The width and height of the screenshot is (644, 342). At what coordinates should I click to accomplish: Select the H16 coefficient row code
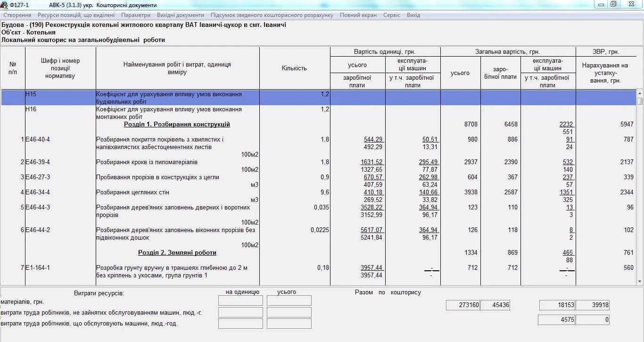[31, 109]
